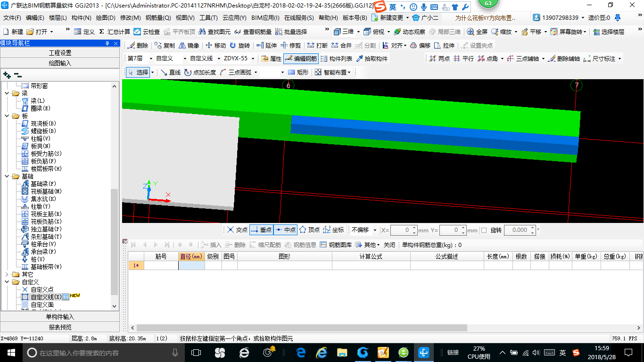The height and width of the screenshot is (362, 644).
Task: Click 关闭 in rebar editing toolbar
Action: click(389, 245)
